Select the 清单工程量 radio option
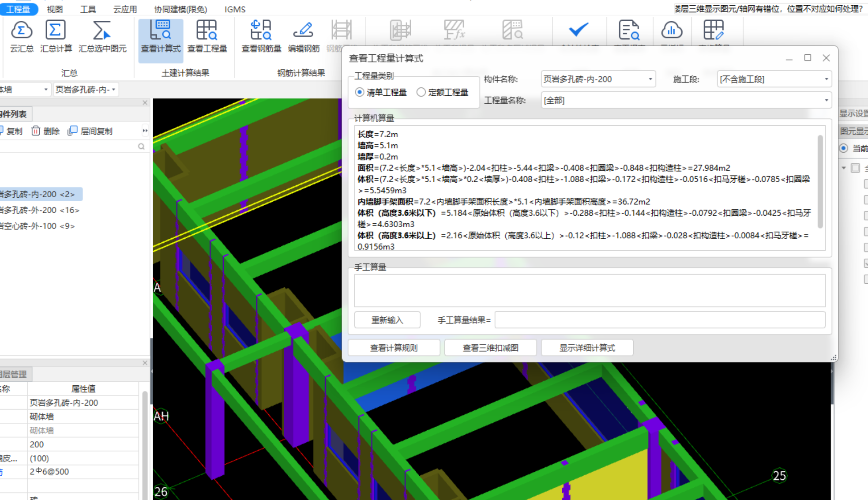This screenshot has width=868, height=500. click(360, 92)
